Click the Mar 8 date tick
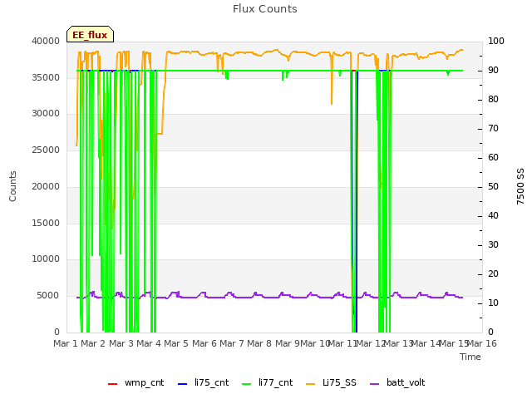The height and width of the screenshot is (399, 532). pos(259,343)
